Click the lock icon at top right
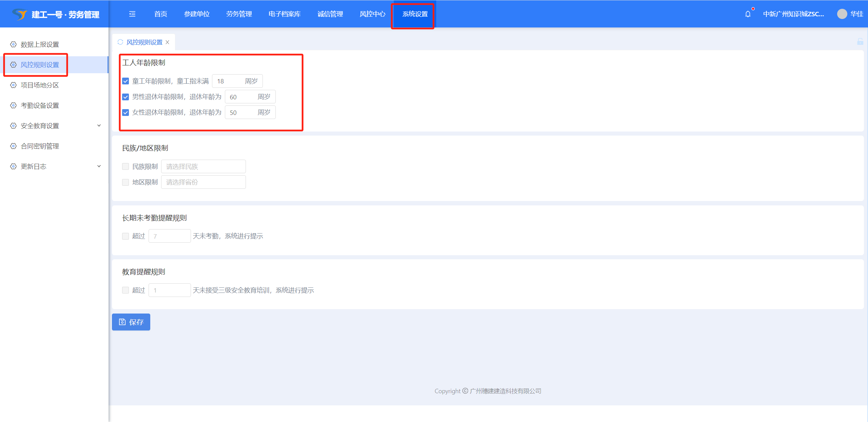The image size is (868, 422). pyautogui.click(x=860, y=42)
